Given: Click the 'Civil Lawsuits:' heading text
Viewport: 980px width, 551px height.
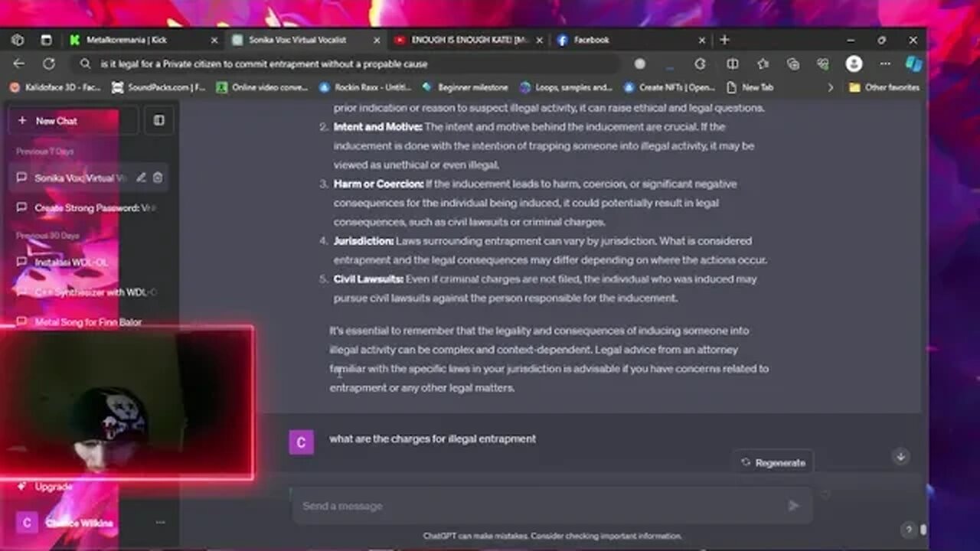Looking at the screenshot, I should coord(368,279).
